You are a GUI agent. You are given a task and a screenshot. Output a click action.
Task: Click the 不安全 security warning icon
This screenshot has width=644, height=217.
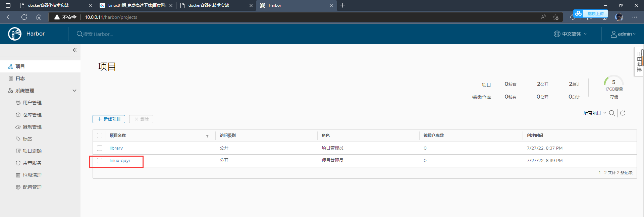pos(57,17)
